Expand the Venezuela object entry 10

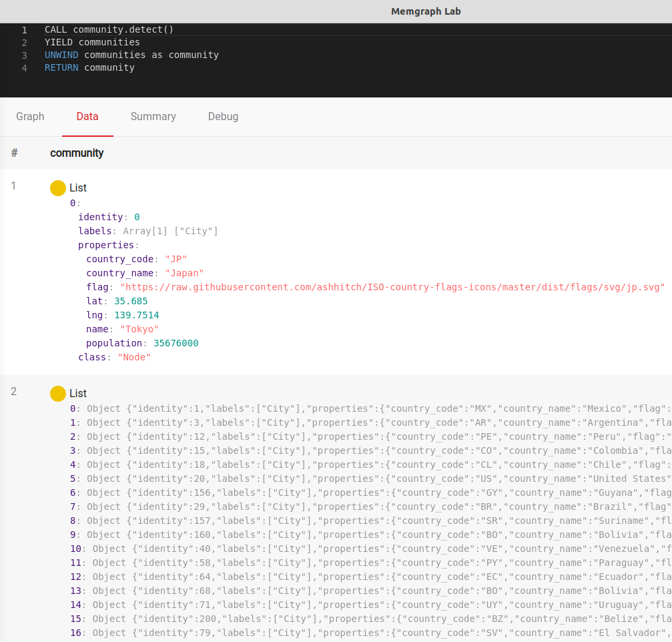coord(371,549)
